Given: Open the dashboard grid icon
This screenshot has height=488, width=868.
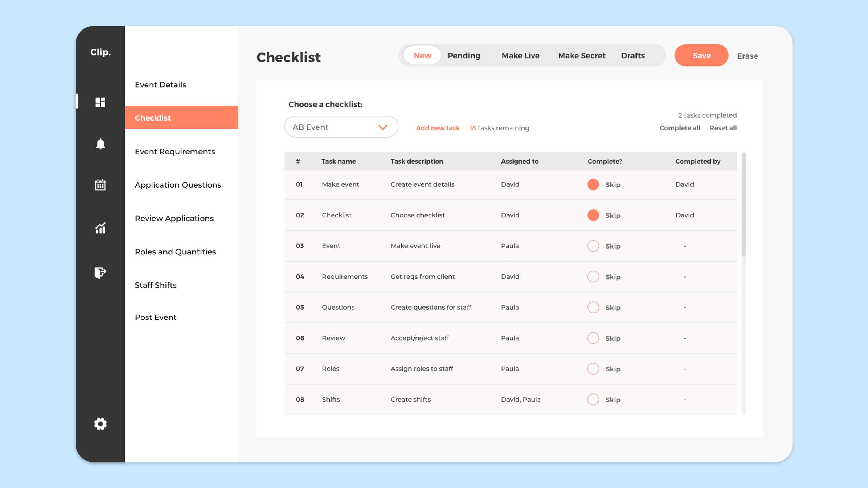Looking at the screenshot, I should point(100,102).
